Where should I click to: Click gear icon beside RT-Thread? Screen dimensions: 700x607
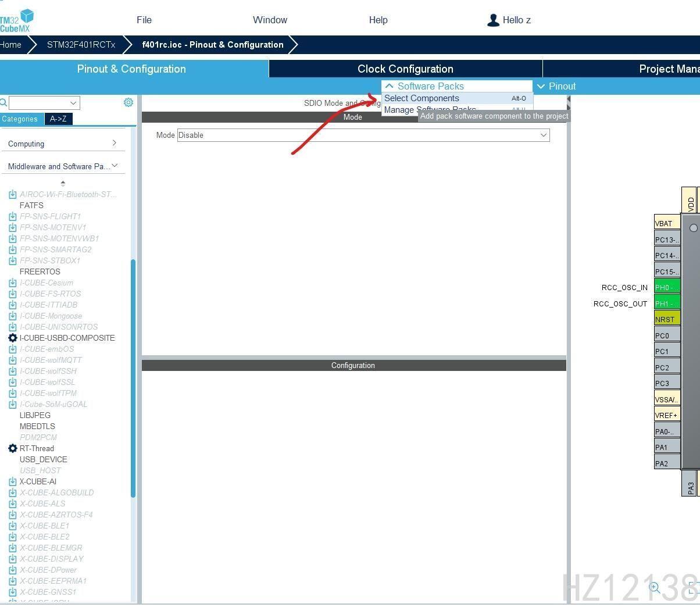pyautogui.click(x=13, y=448)
